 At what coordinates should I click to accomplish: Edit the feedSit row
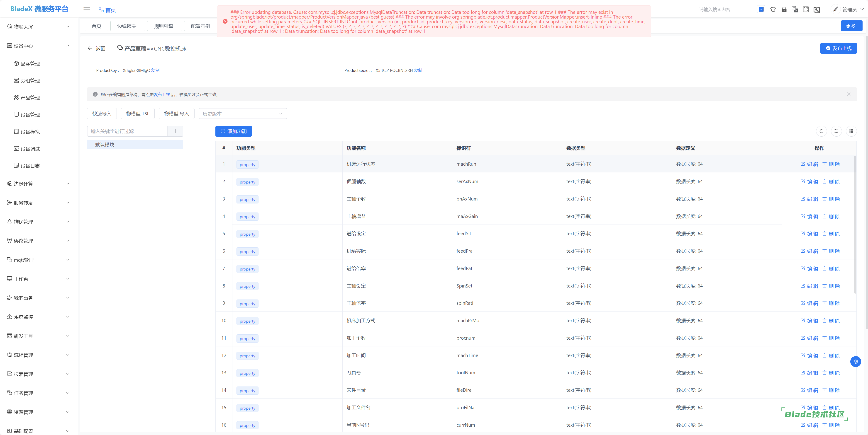click(x=809, y=234)
